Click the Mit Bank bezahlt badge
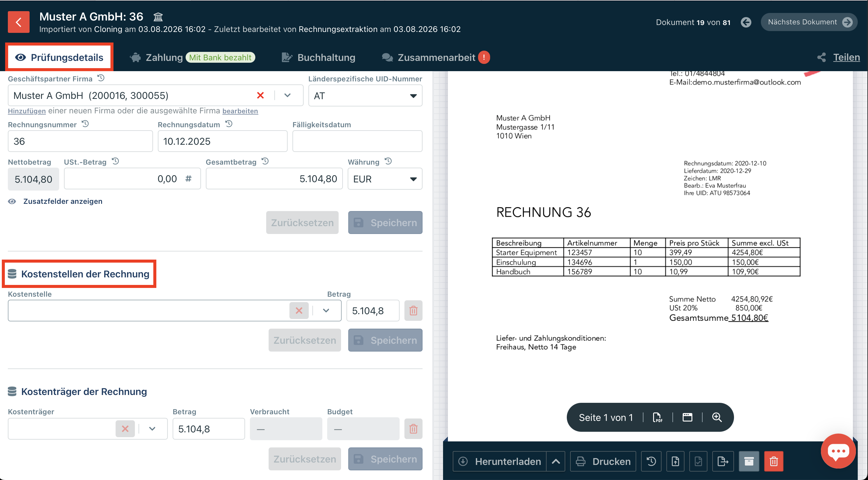This screenshot has height=480, width=868. 220,57
